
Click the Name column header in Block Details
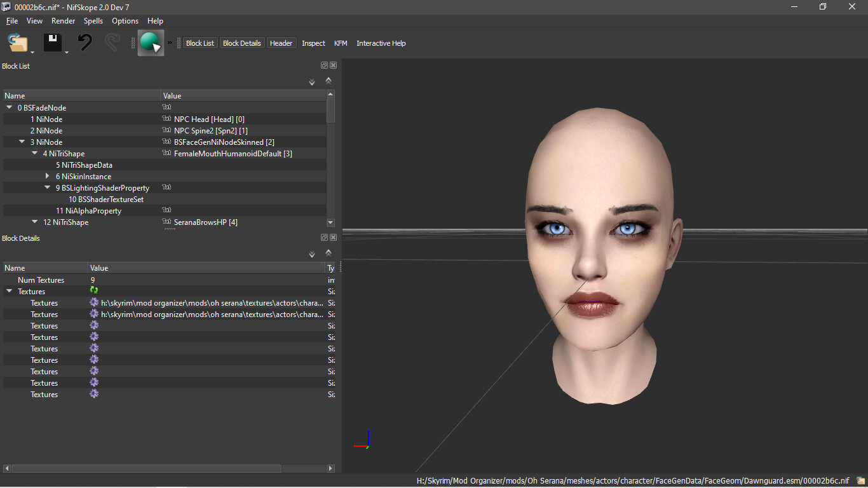[44, 268]
